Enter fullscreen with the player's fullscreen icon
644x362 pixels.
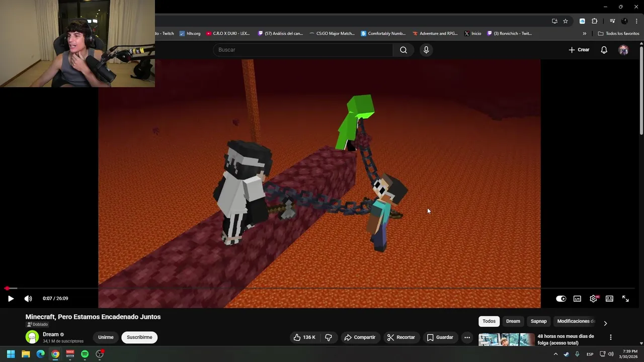coord(625,299)
